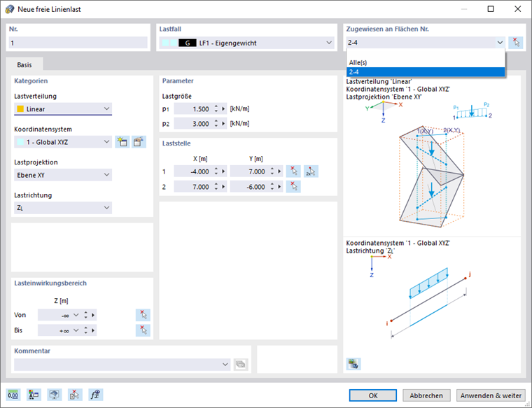Click X row 1 spinner stepper

(216, 171)
